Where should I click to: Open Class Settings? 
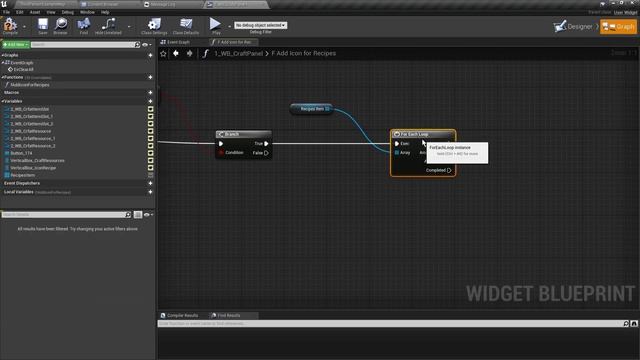point(154,26)
